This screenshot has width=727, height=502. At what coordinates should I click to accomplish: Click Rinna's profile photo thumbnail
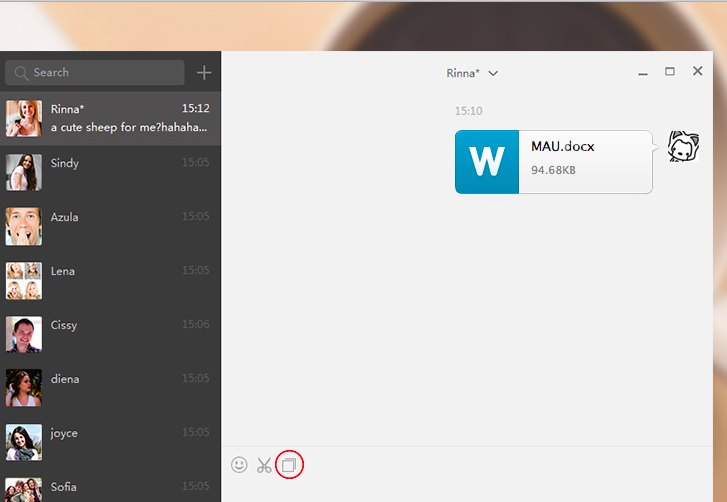[24, 118]
